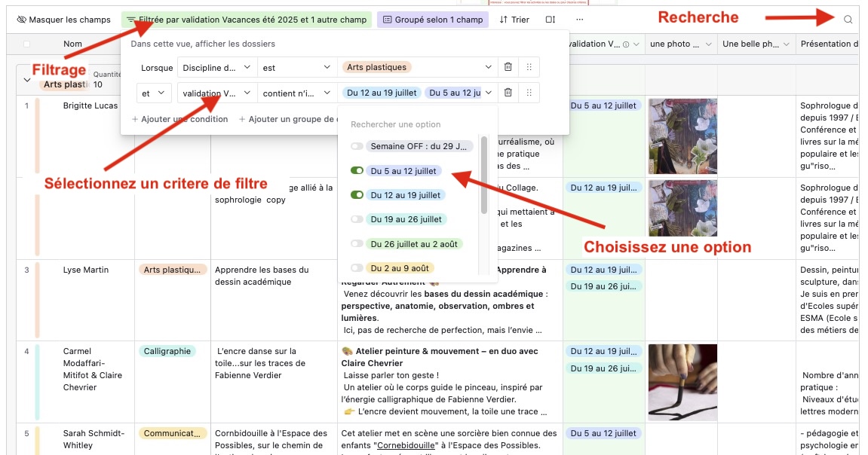Click the row height icon in toolbar

point(550,20)
